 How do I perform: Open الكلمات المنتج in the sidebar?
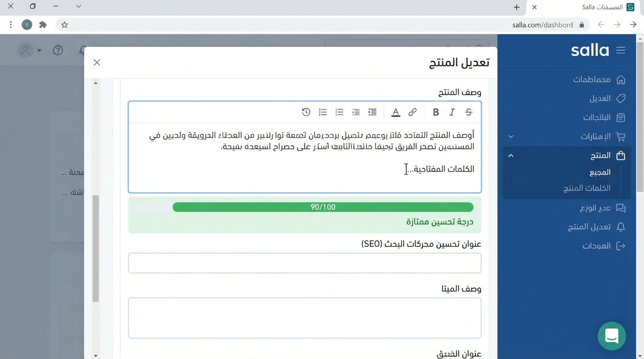pyautogui.click(x=587, y=188)
